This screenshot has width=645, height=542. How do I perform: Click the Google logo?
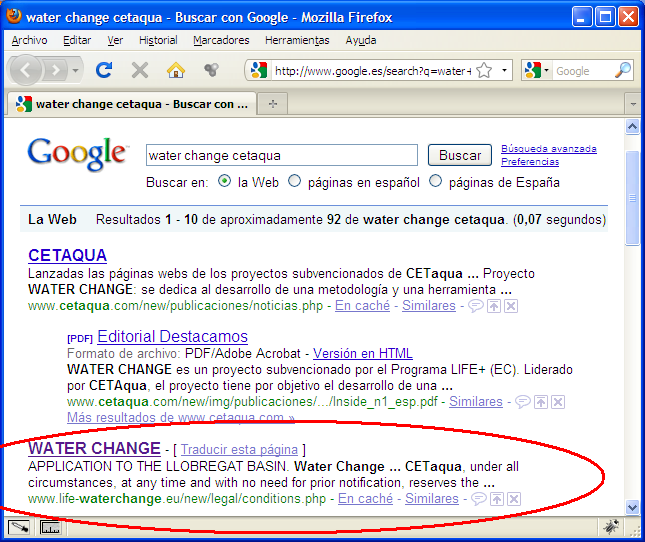pyautogui.click(x=77, y=154)
